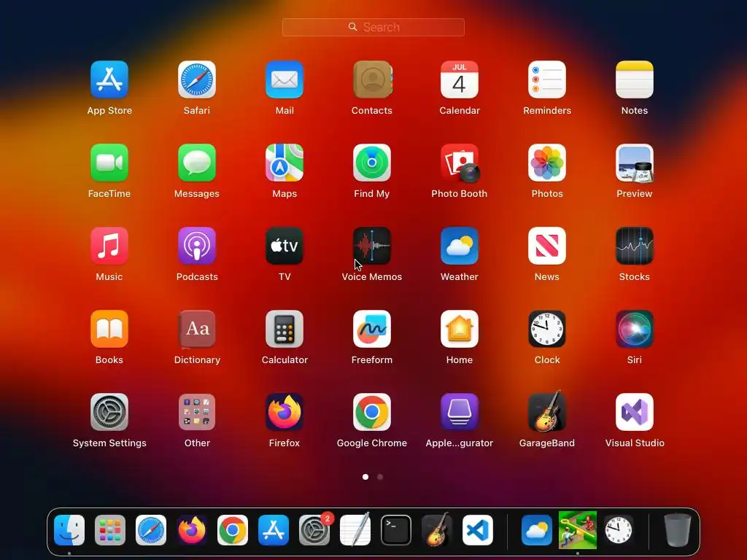
Task: Open the Mail app icon
Action: point(285,79)
